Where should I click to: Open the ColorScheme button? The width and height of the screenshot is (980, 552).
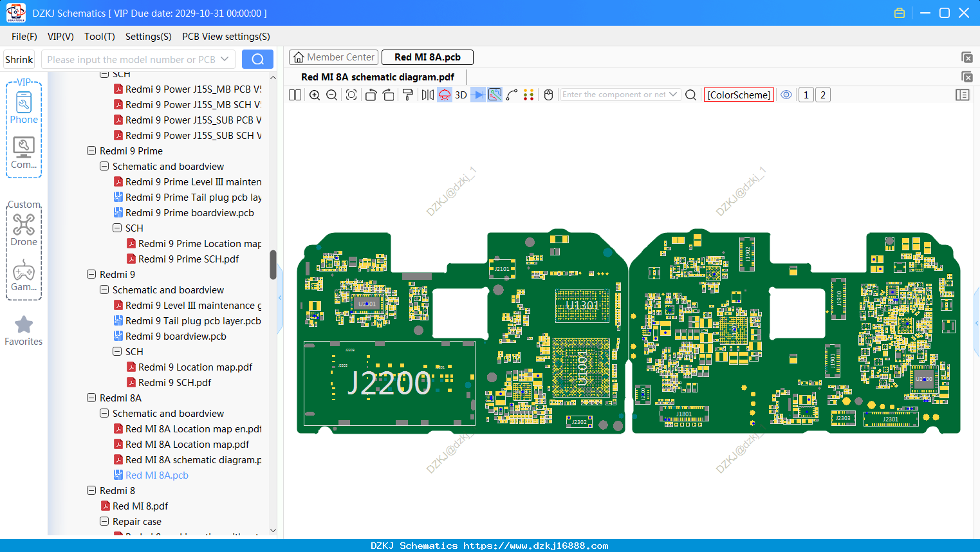click(x=739, y=95)
